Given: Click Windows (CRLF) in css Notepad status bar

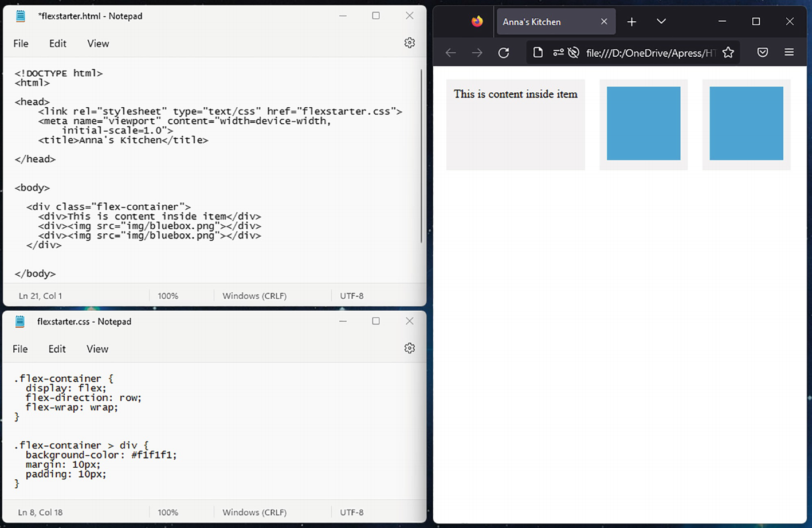Looking at the screenshot, I should (254, 513).
